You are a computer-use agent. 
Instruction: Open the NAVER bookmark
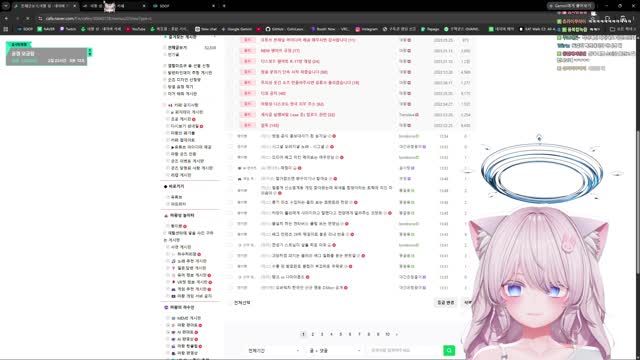click(x=46, y=29)
